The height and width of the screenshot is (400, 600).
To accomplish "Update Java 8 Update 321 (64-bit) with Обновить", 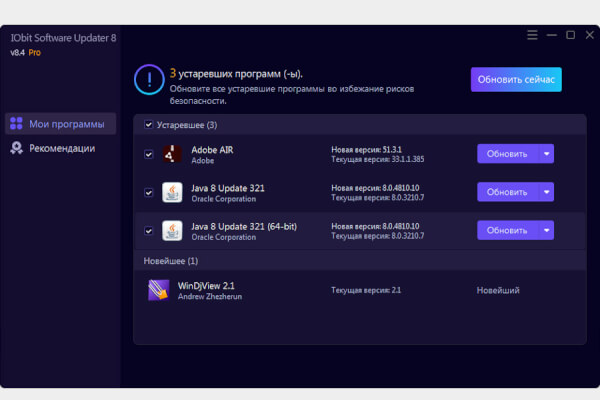I will coord(508,230).
